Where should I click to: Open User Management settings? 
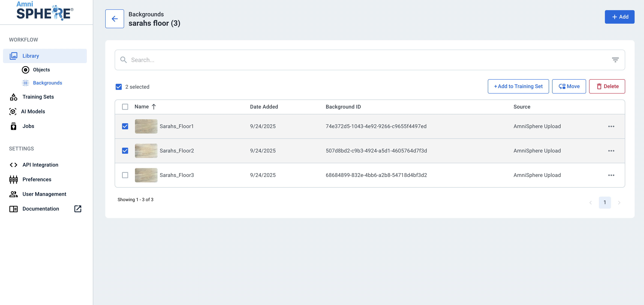[x=44, y=194]
